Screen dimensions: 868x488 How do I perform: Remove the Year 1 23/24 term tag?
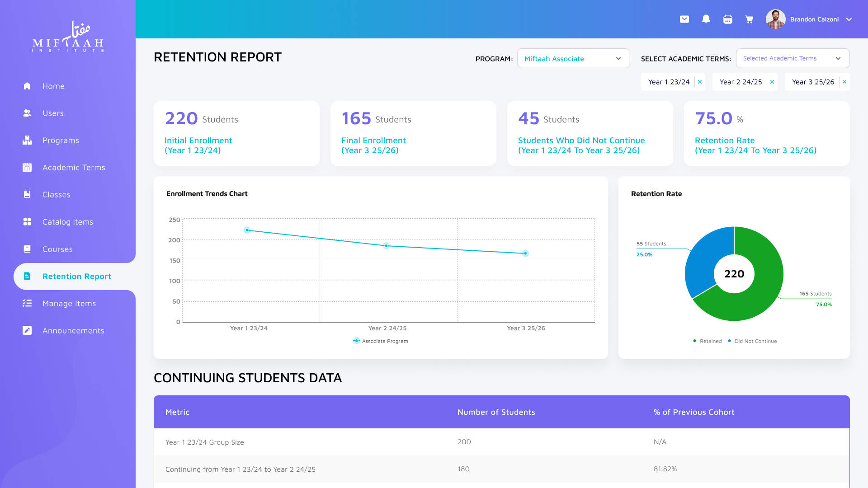700,82
